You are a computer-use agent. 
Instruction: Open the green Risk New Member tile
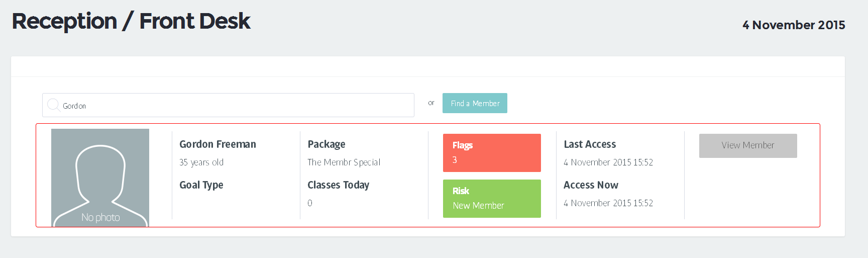pos(492,199)
